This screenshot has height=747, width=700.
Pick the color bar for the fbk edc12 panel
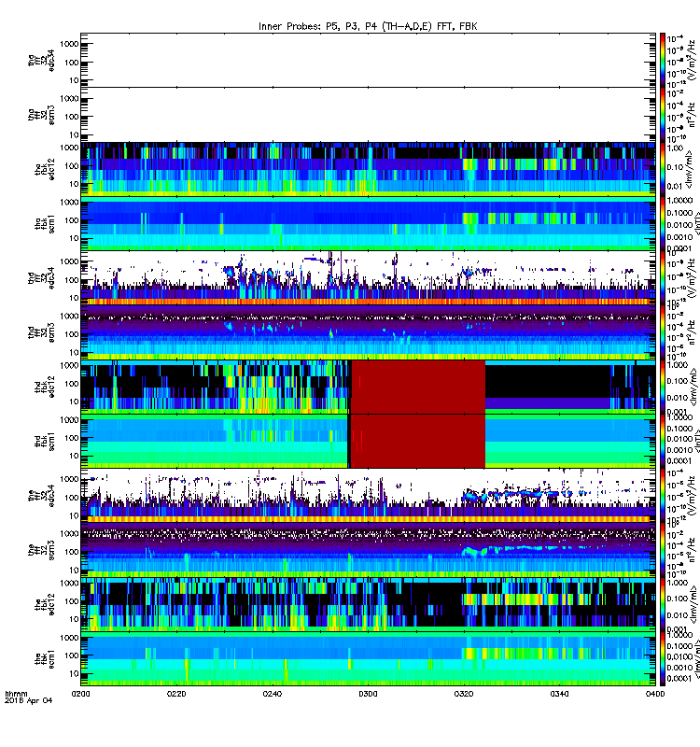pos(663,605)
